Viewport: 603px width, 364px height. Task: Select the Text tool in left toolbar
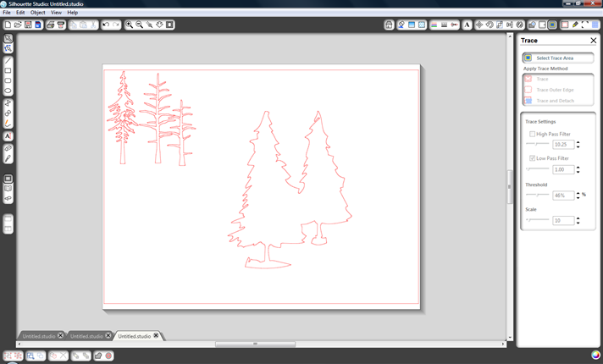[x=8, y=136]
